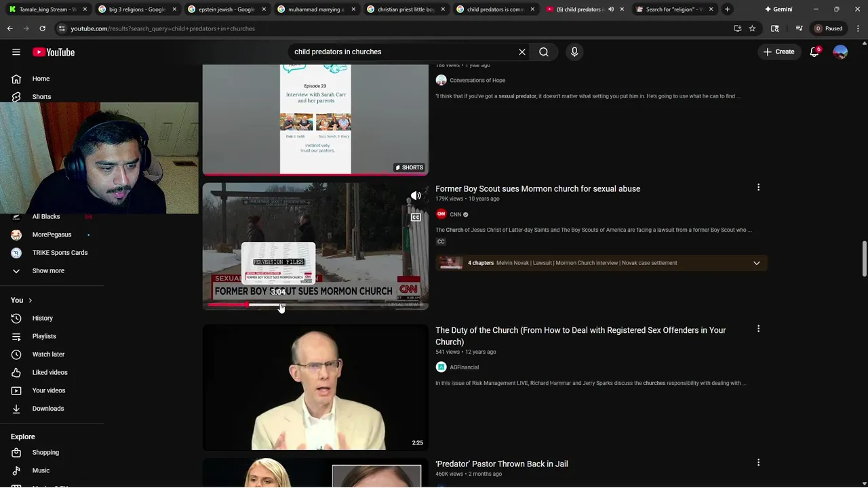Click the page vertical scrollbar thumb
Image resolution: width=868 pixels, height=488 pixels.
[x=863, y=259]
